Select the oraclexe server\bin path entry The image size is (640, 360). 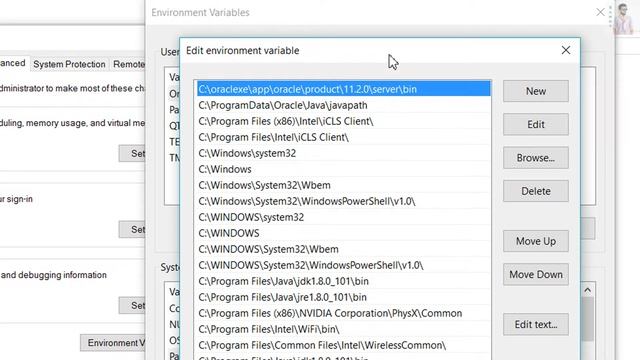click(343, 89)
